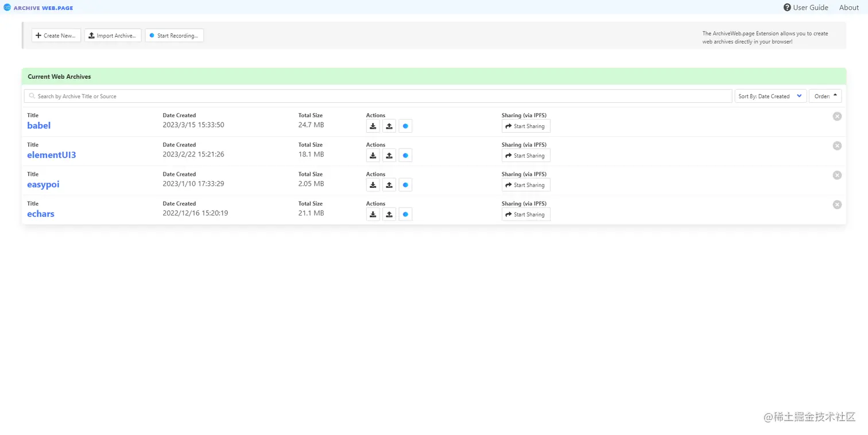The width and height of the screenshot is (868, 435).
Task: Open the About page
Action: click(849, 7)
